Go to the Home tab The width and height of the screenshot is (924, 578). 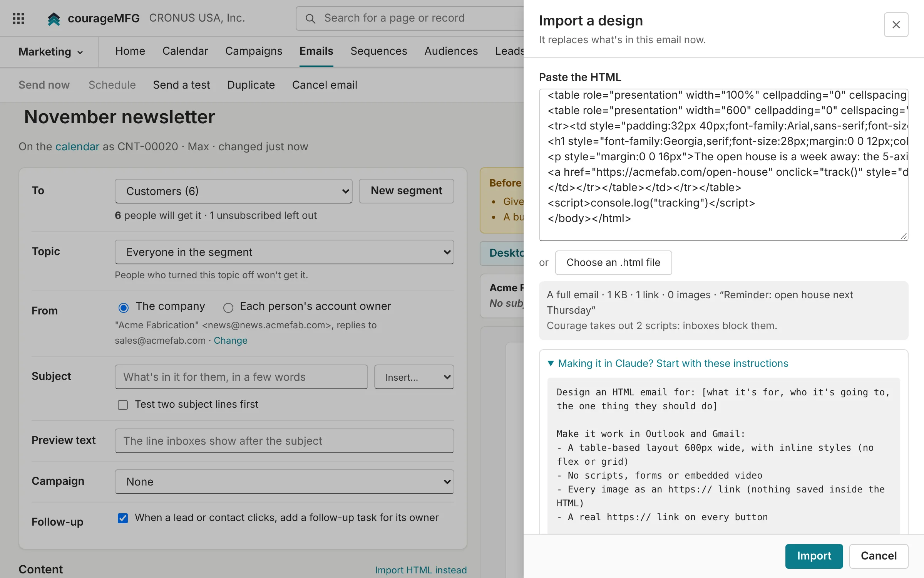point(130,51)
